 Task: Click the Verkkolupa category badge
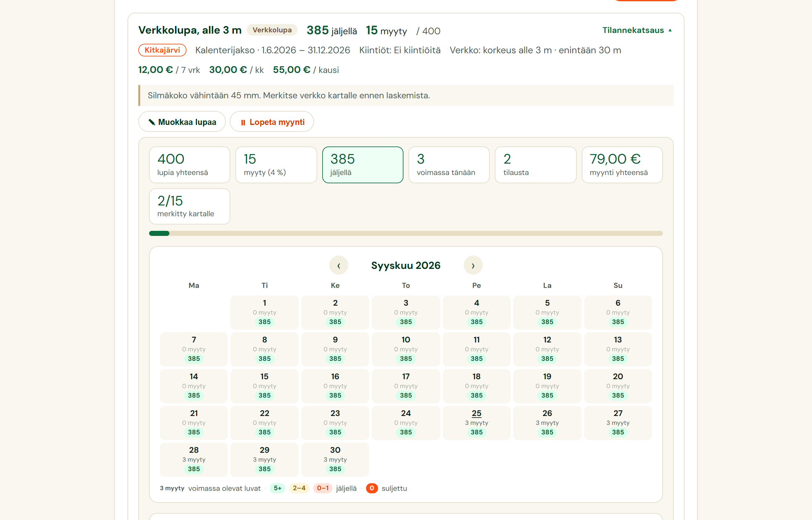pyautogui.click(x=272, y=30)
